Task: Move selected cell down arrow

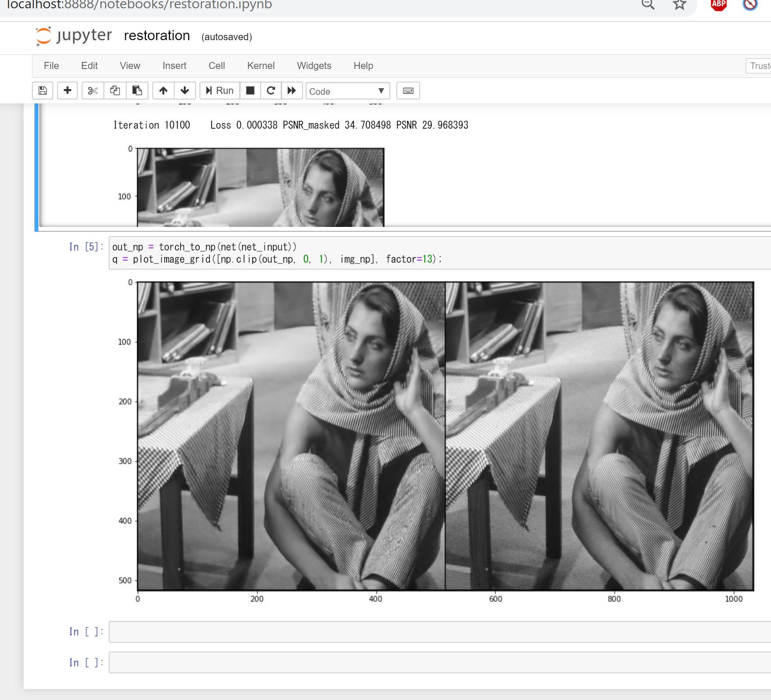Action: click(x=185, y=91)
